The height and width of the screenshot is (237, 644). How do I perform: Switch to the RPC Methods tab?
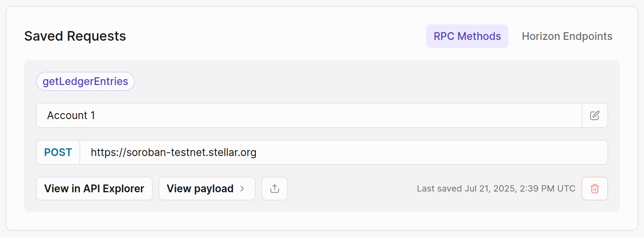pos(467,36)
